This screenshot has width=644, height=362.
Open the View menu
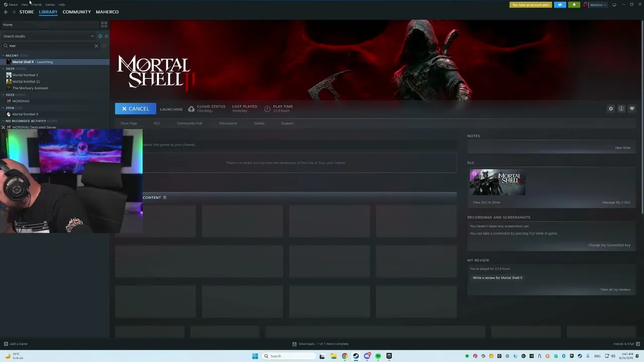click(x=25, y=5)
